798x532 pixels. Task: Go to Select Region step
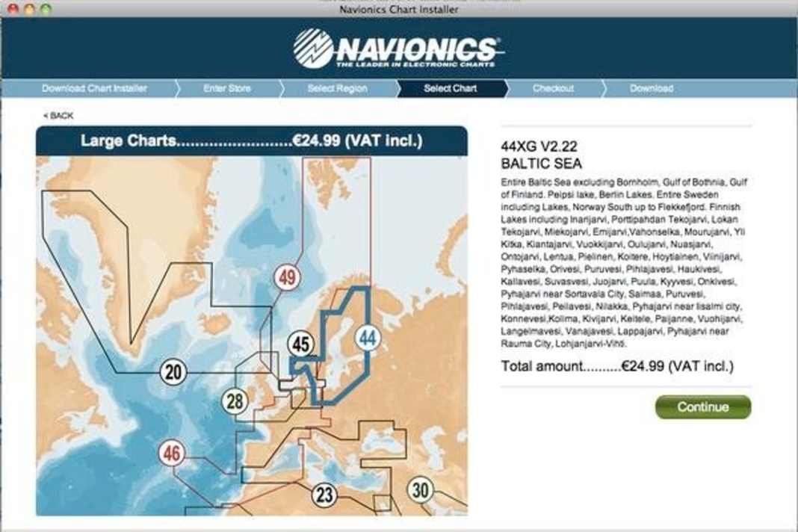pos(337,89)
